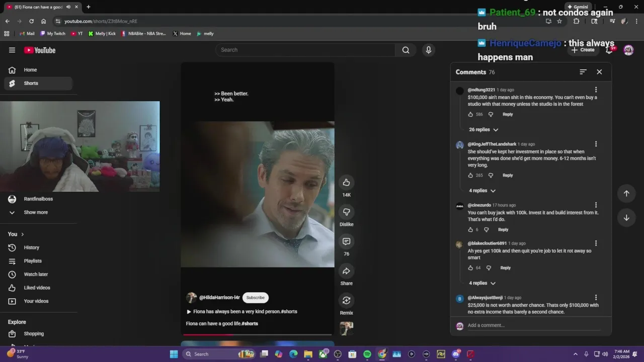Reply to @ndtung3221 comment
This screenshot has height=362, width=644.
point(508,114)
